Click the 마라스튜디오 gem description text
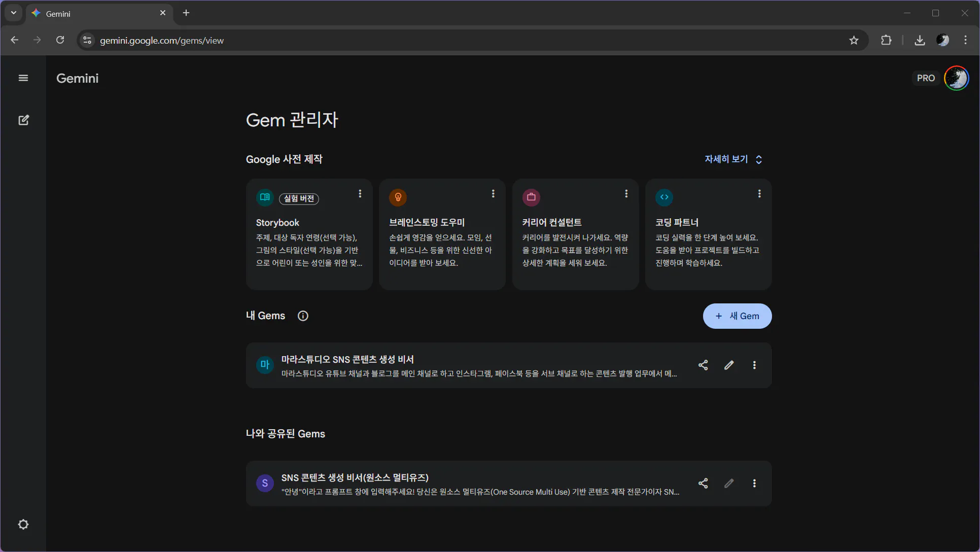The height and width of the screenshot is (552, 980). coord(479,374)
